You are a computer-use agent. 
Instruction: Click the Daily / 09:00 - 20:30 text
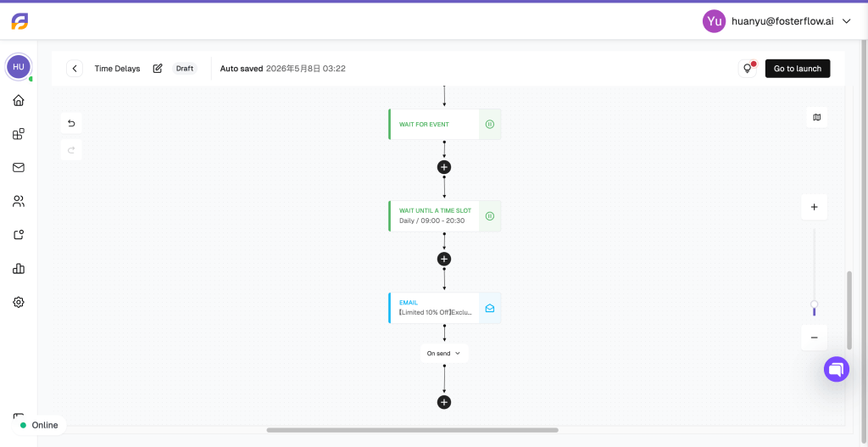tap(431, 221)
